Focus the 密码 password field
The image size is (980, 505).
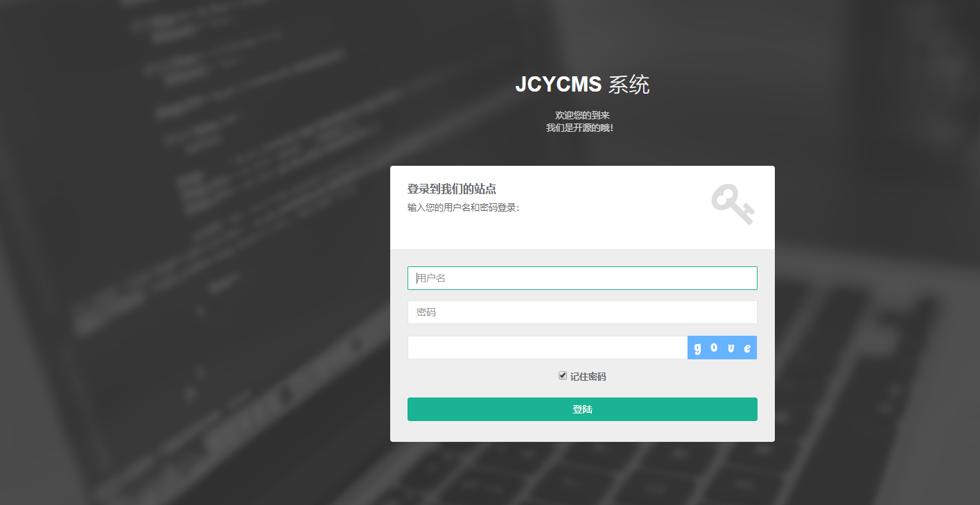(x=582, y=312)
